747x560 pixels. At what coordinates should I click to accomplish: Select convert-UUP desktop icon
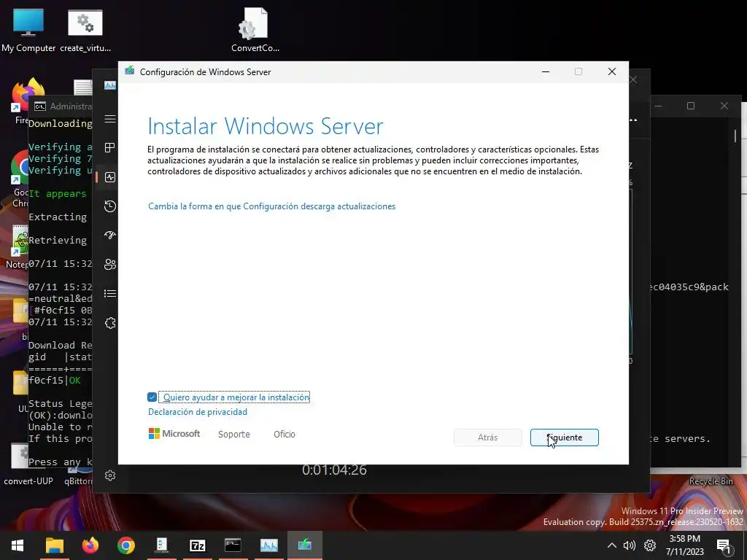(x=28, y=464)
